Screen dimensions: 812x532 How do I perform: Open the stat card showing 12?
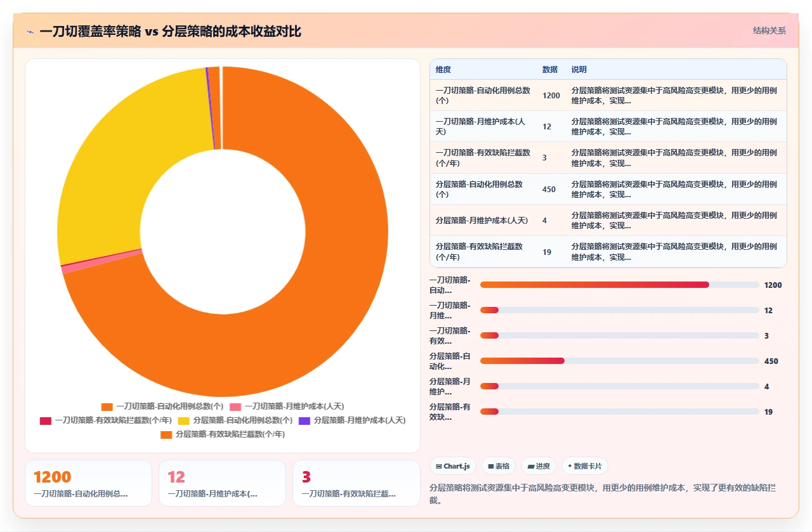coord(222,483)
